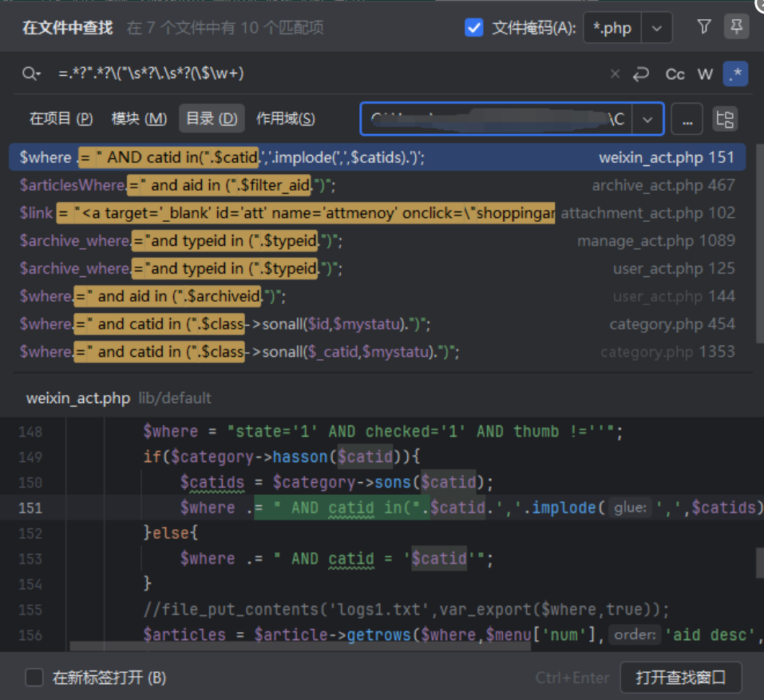764x700 pixels.
Task: Toggle match case Cc option
Action: (x=675, y=74)
